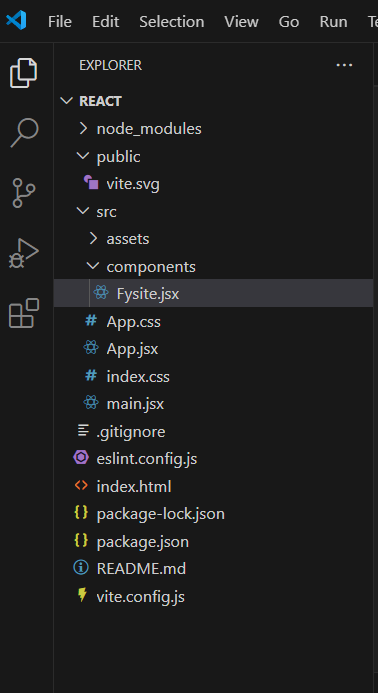
Task: Expand the assets folder chevron
Action: point(93,239)
